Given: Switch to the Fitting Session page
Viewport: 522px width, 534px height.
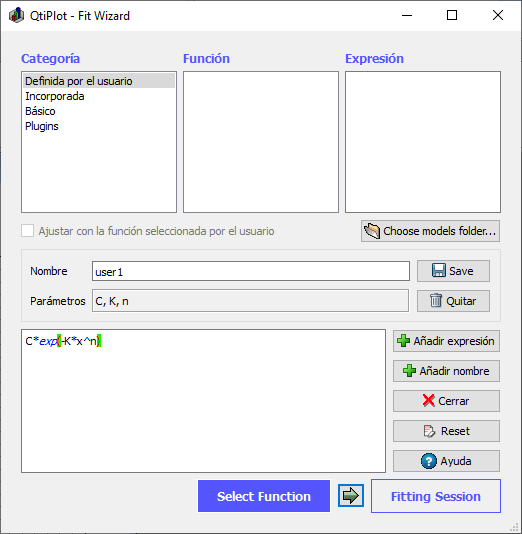Looking at the screenshot, I should (436, 496).
